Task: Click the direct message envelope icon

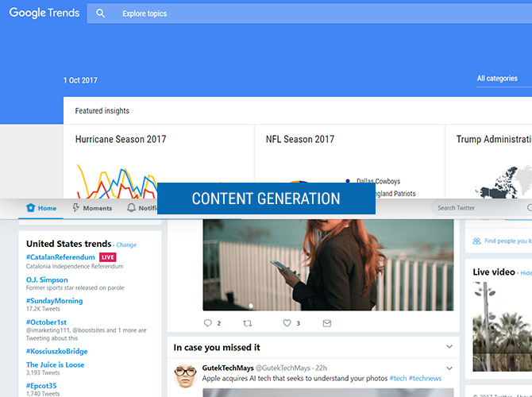Action: point(326,323)
